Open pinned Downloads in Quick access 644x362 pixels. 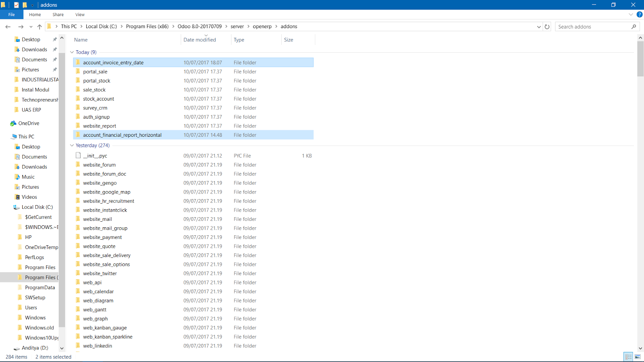[34, 49]
